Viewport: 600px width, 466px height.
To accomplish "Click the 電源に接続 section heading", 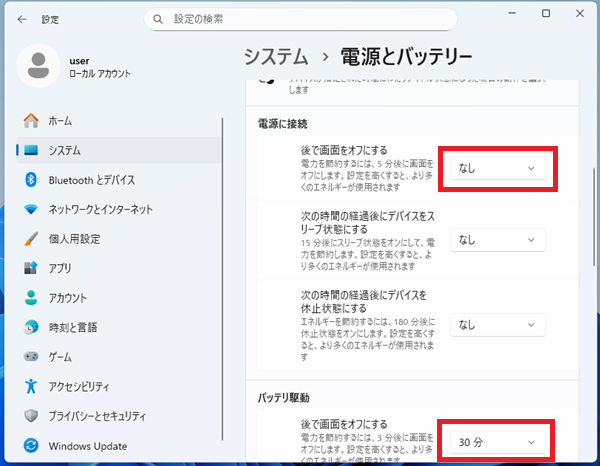I will pyautogui.click(x=282, y=124).
